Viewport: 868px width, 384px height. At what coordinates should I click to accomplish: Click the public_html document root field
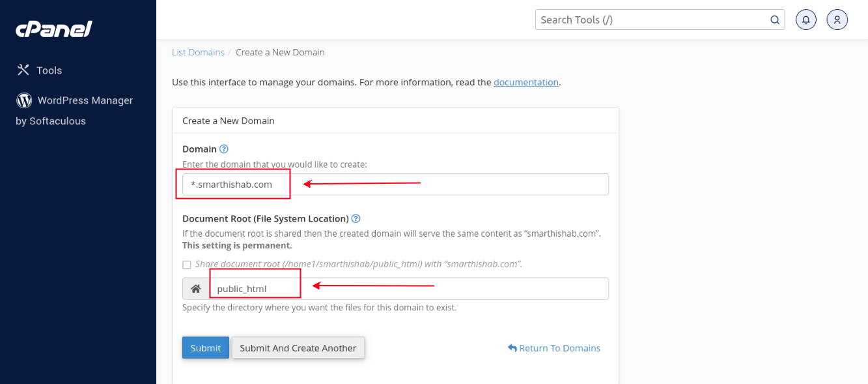[408, 289]
